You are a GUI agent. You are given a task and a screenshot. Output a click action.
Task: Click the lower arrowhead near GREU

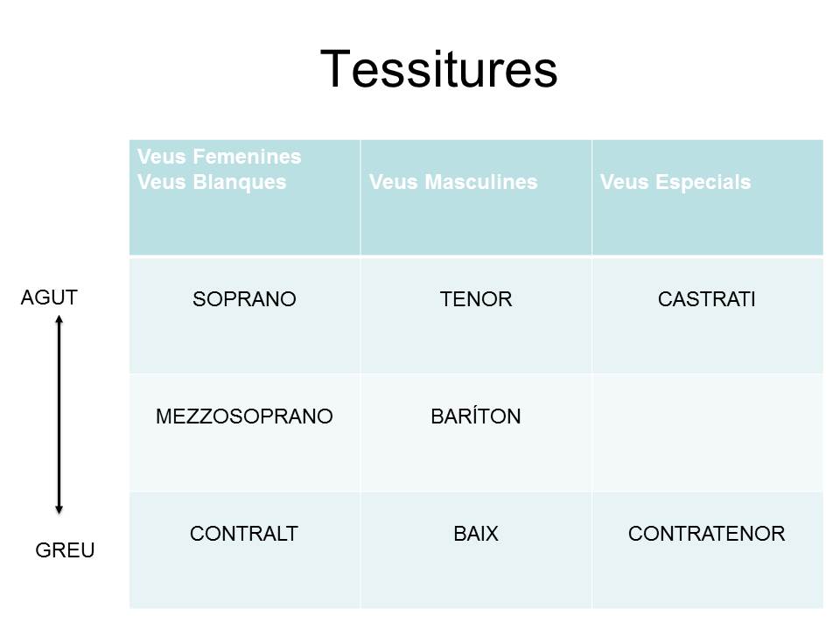tap(59, 509)
